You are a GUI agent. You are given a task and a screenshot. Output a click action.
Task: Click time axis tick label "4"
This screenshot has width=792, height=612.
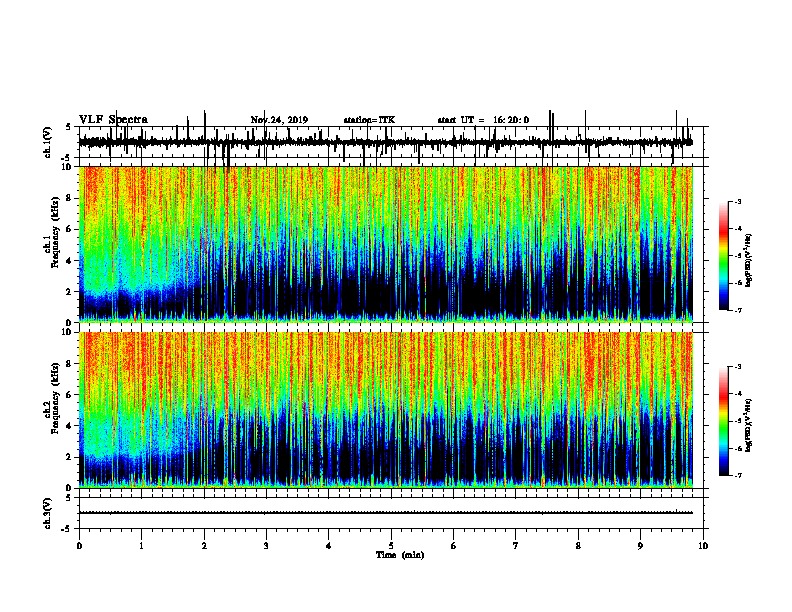[329, 546]
